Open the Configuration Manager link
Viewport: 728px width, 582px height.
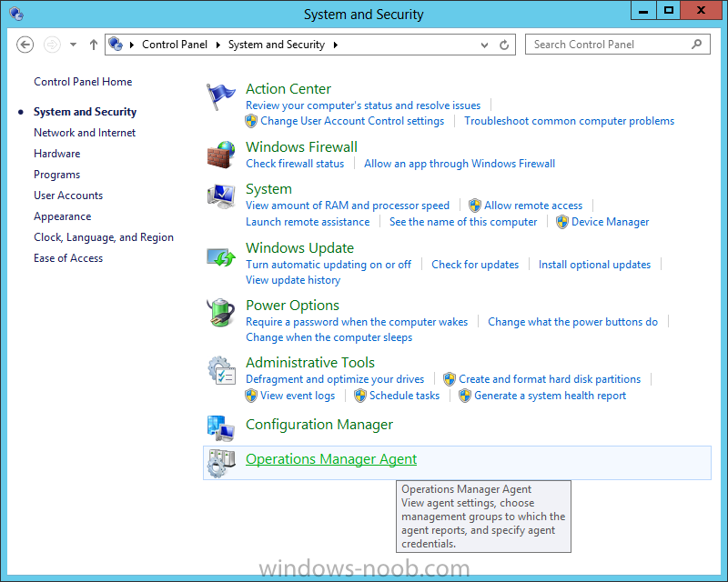coord(319,425)
